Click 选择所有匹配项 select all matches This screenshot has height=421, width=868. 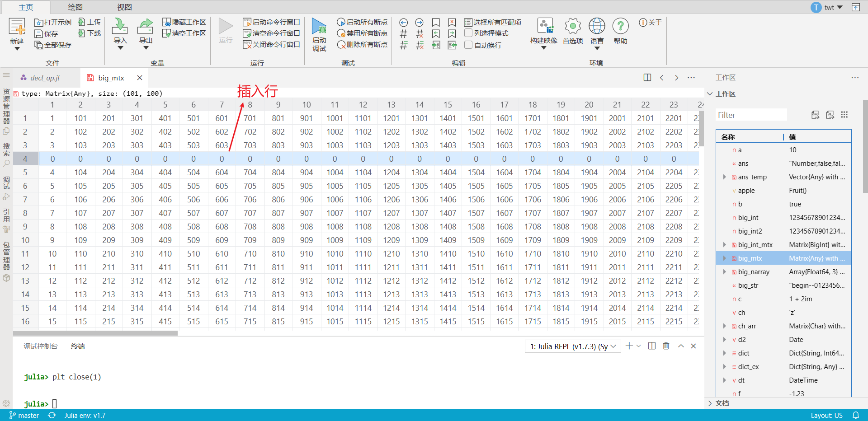[x=493, y=22]
